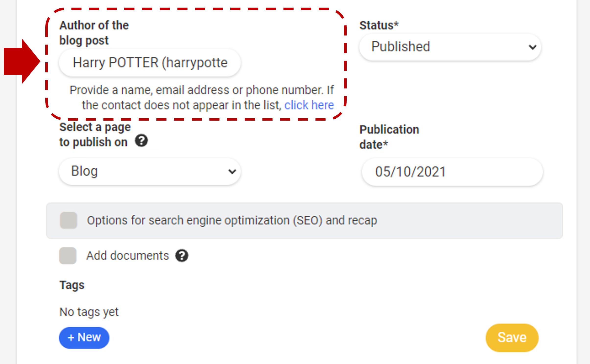
Task: Click the "Status*" field label
Action: [x=379, y=25]
